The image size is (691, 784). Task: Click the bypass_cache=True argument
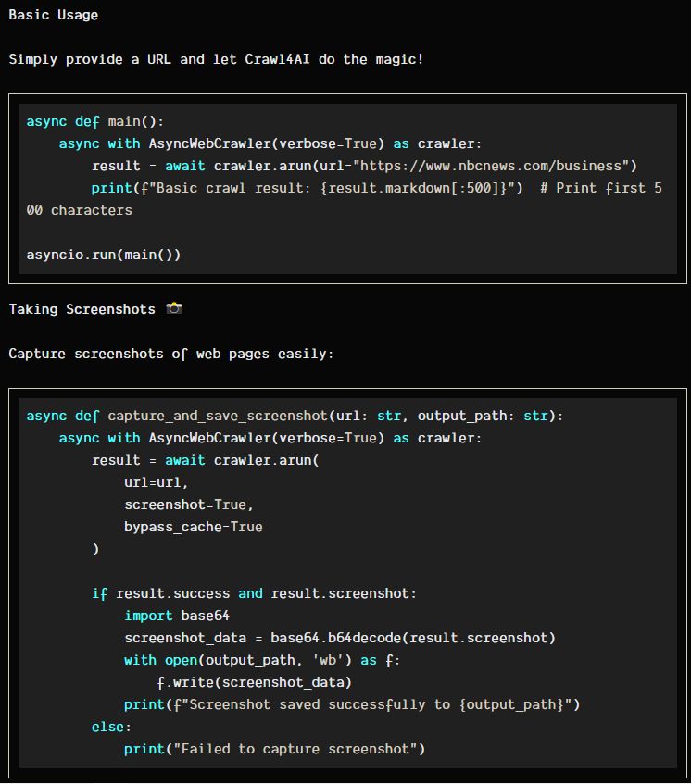(x=194, y=527)
